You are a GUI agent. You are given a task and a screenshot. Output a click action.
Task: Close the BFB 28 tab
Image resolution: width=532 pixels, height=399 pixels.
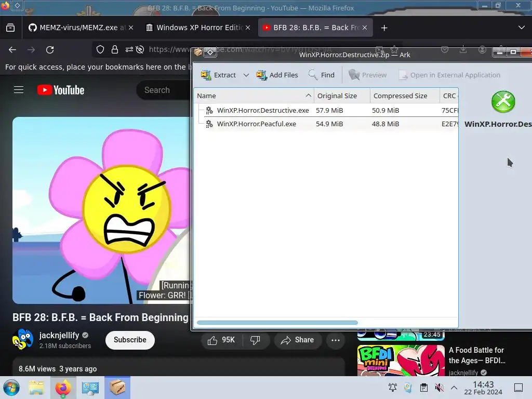coord(365,28)
